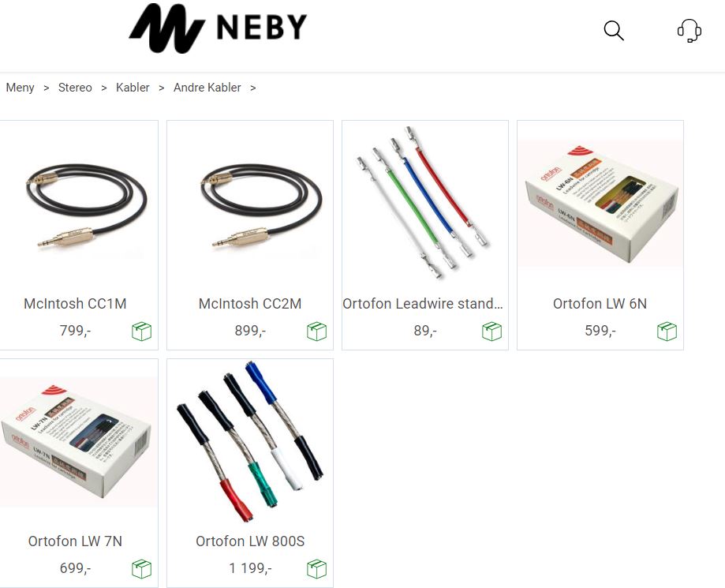
Task: Click the 1 199,- price of LW 800S
Action: 250,568
